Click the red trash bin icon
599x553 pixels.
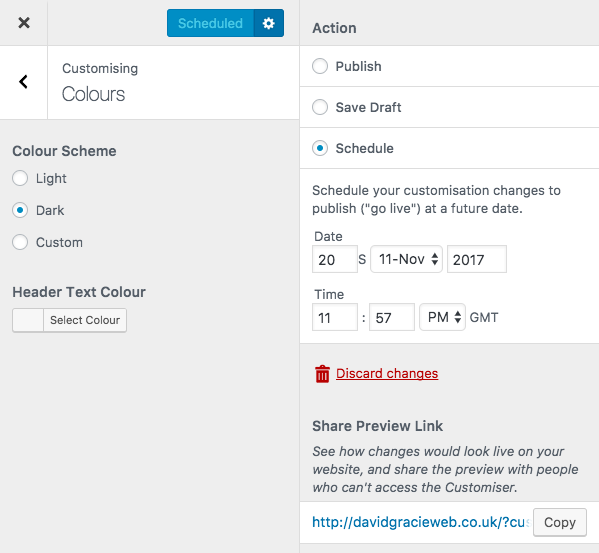(x=322, y=374)
